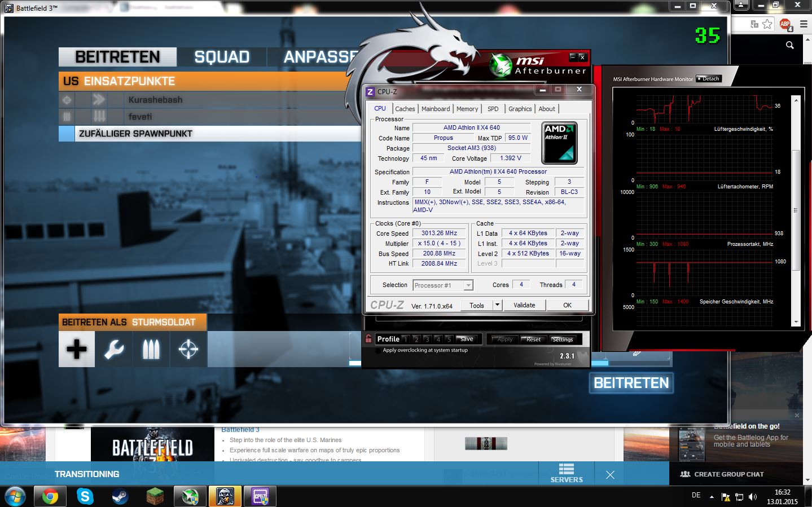Click the CPU-Z OK button
812x507 pixels.
[x=567, y=305]
